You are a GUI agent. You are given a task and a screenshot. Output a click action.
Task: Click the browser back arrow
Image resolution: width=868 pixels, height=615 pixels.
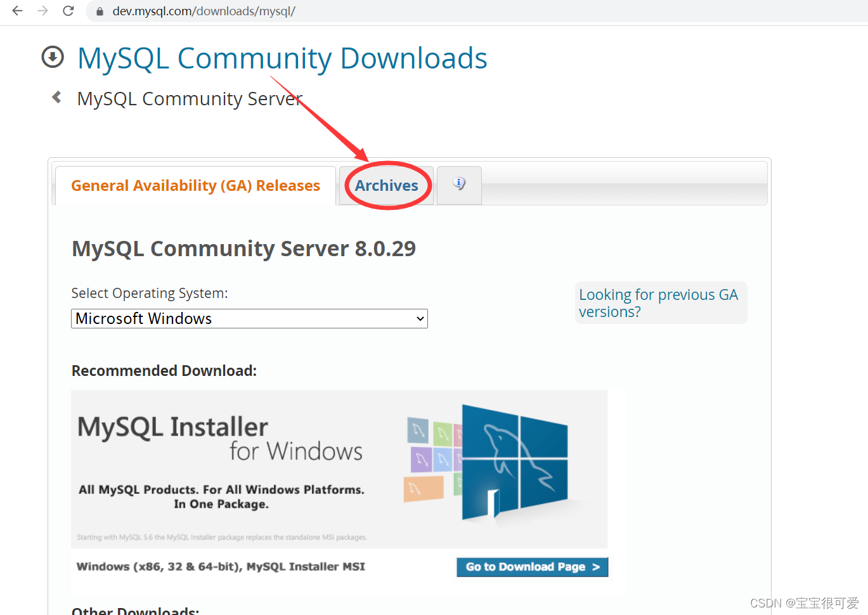point(17,11)
